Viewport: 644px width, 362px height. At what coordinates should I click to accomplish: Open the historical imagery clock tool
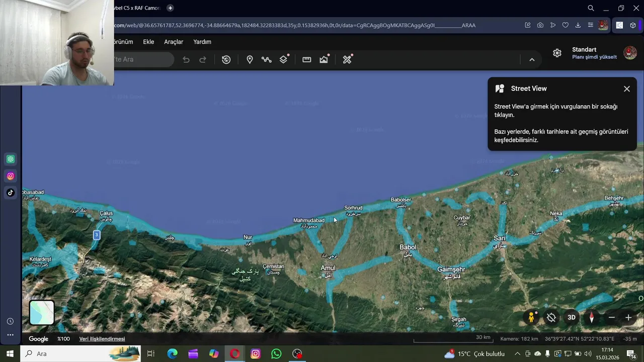226,59
